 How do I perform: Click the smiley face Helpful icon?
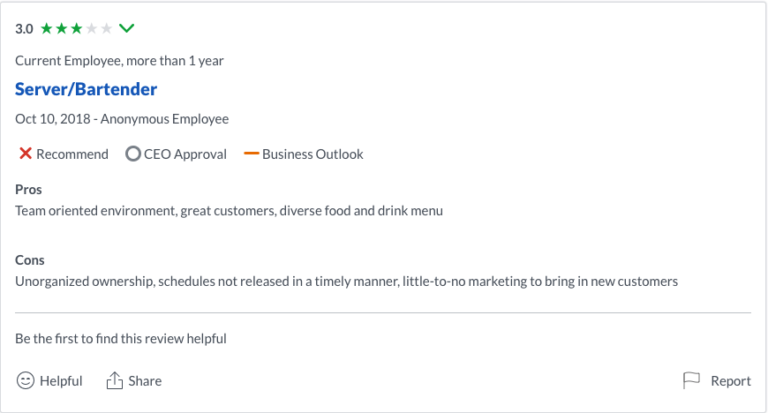tap(25, 381)
